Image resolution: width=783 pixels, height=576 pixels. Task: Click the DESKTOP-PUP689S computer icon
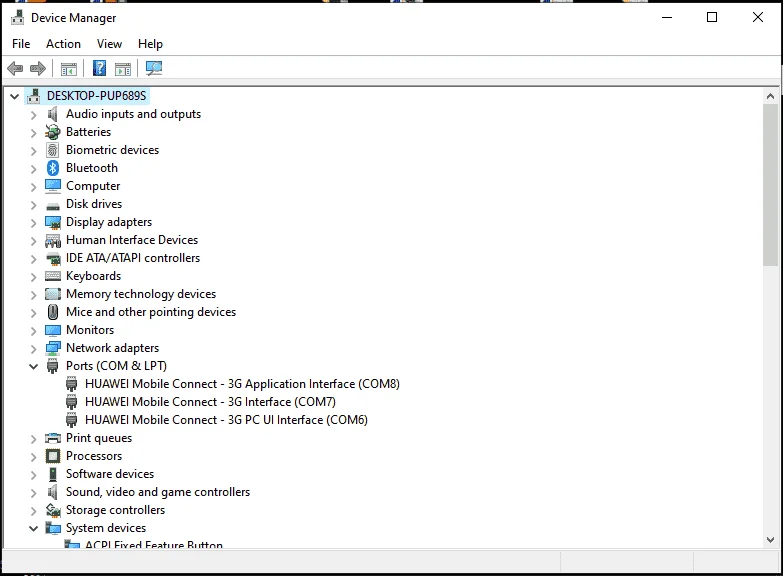pos(33,96)
